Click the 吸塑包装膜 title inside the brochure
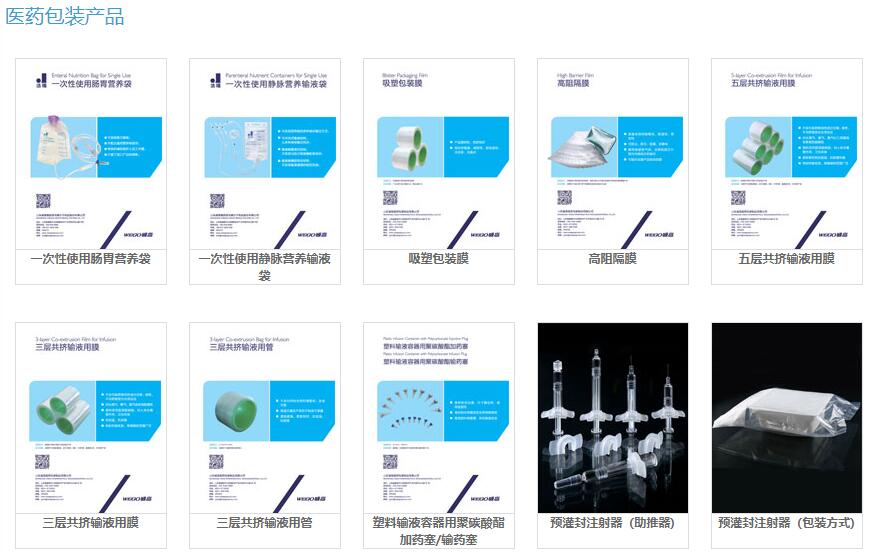Image resolution: width=872 pixels, height=557 pixels. [403, 83]
